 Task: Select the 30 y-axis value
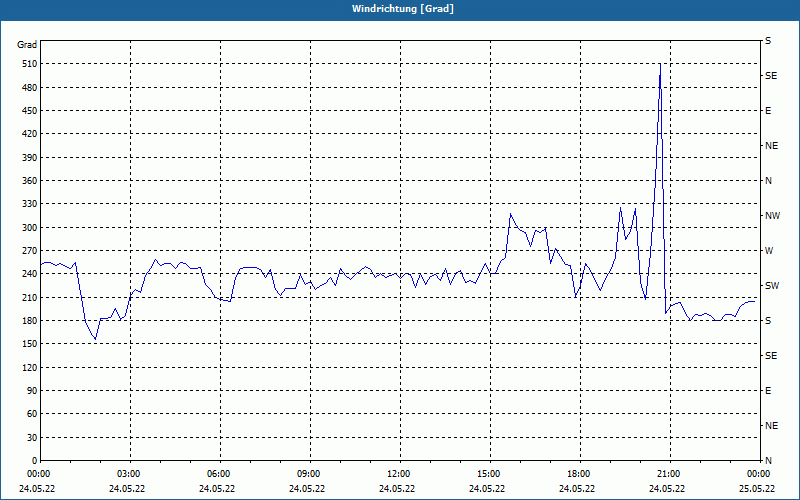pos(32,437)
